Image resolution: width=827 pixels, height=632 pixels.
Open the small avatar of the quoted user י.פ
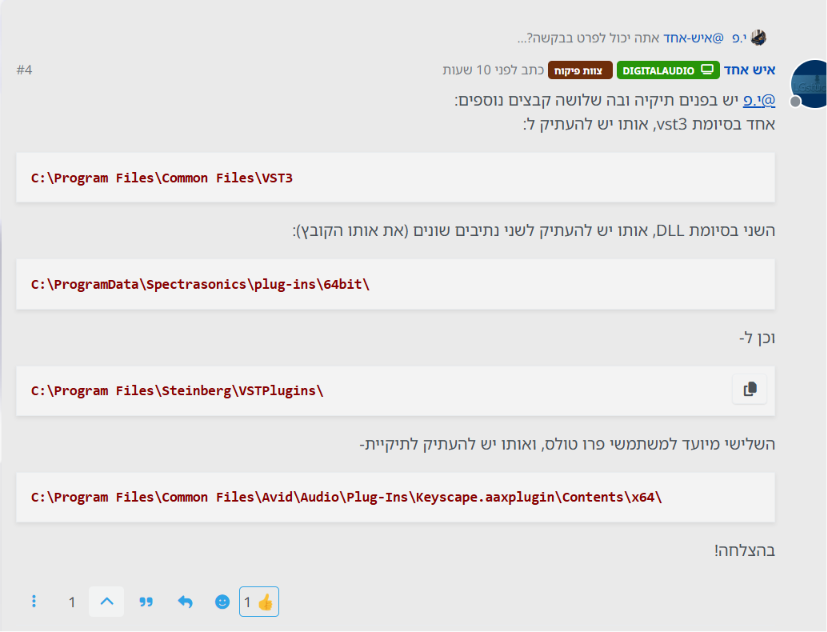758,38
